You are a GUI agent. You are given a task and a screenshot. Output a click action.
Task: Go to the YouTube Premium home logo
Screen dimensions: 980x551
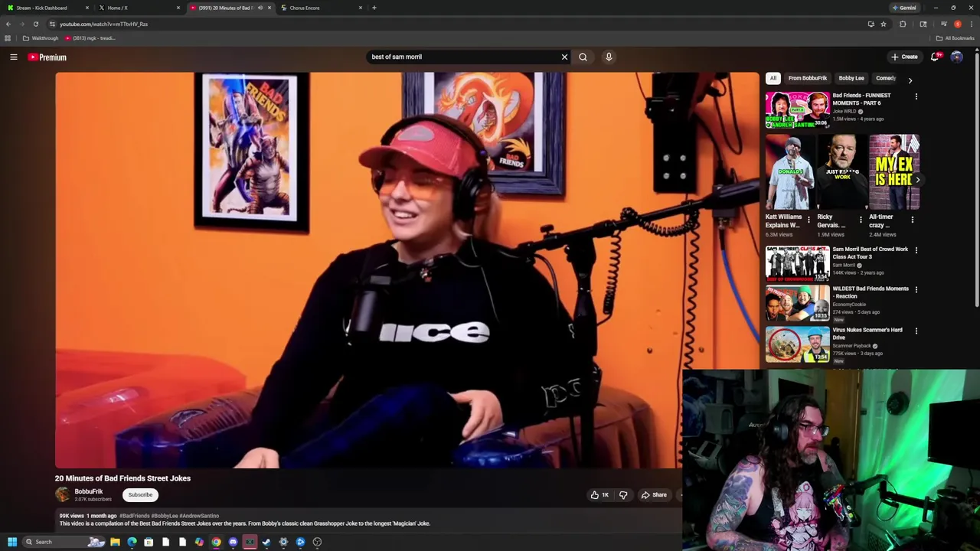pos(47,57)
